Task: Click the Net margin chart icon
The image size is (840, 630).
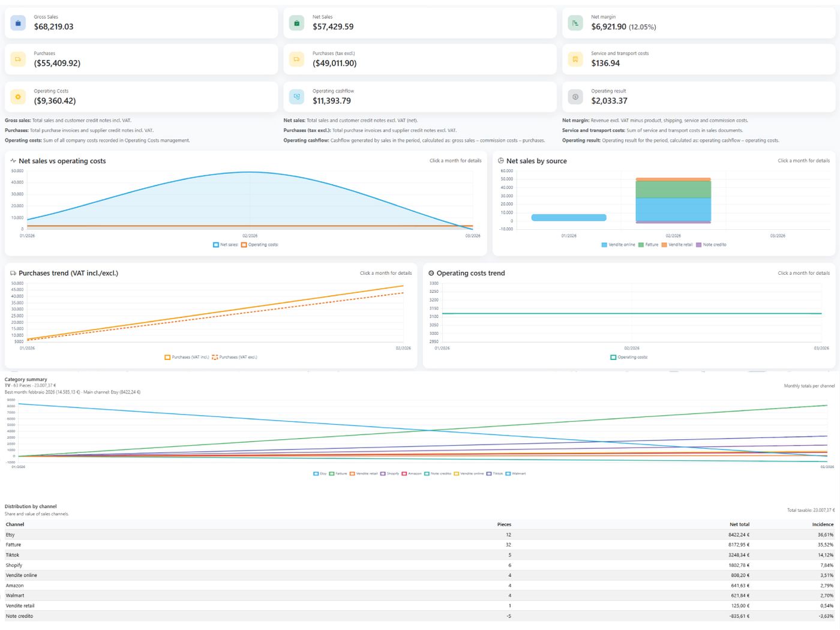Action: (575, 23)
